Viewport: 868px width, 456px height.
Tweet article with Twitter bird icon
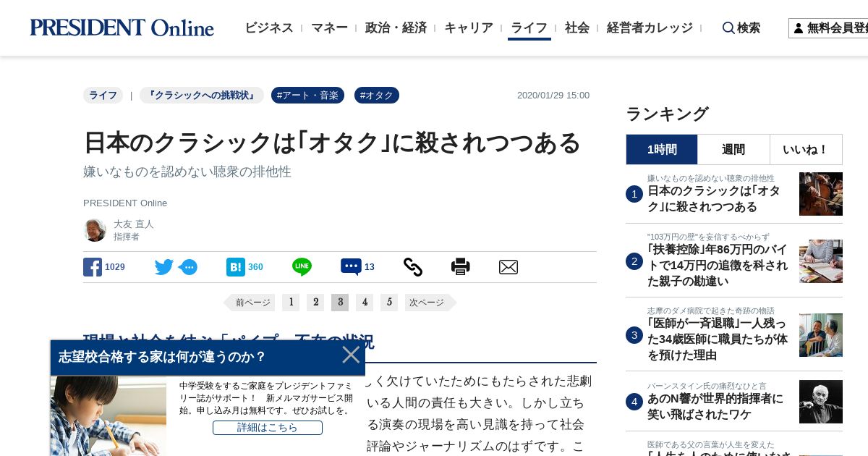[164, 267]
